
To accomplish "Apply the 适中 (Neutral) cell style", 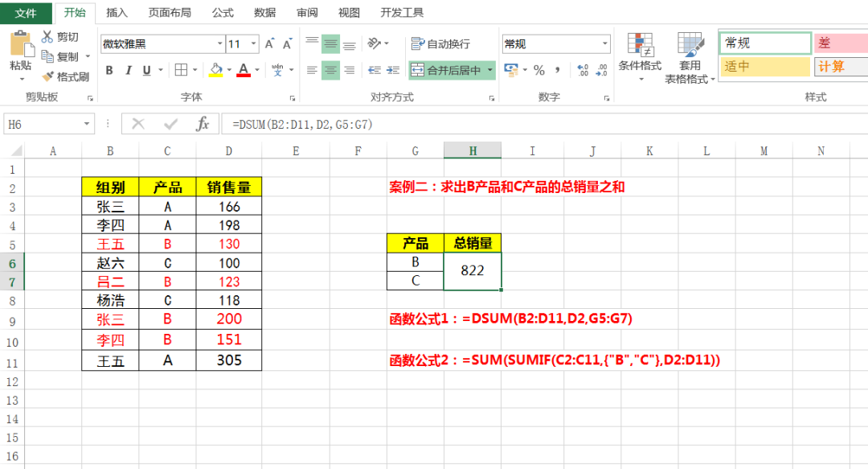I will click(x=764, y=67).
